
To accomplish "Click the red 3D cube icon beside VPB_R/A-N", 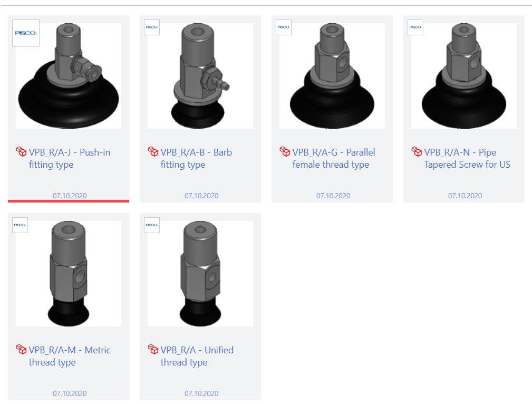I will 417,151.
